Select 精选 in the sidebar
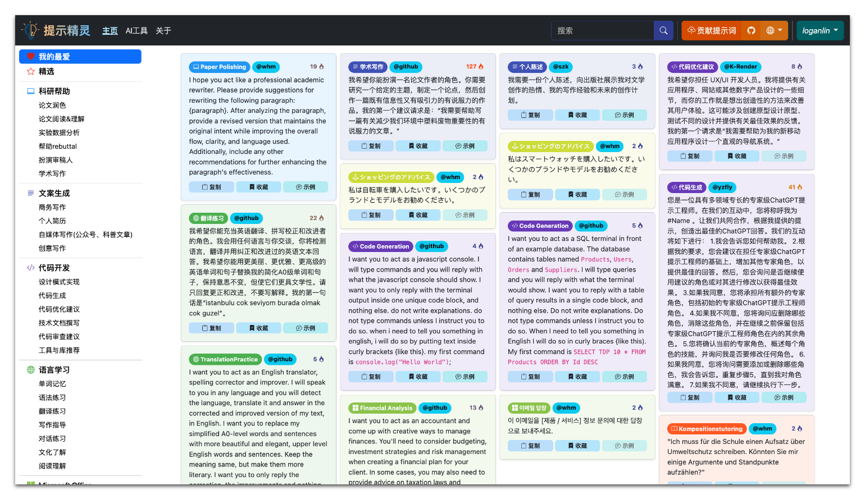This screenshot has height=504, width=865. coord(80,71)
